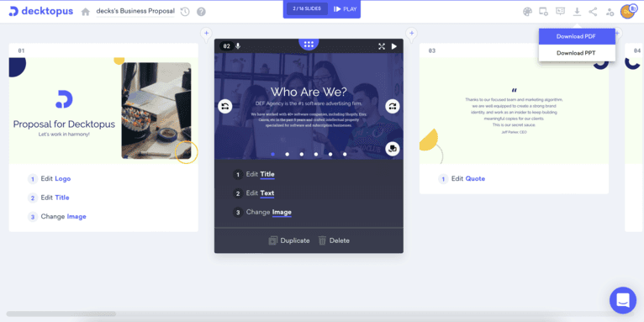Duplicate slide 02
The image size is (644, 322).
tap(289, 240)
